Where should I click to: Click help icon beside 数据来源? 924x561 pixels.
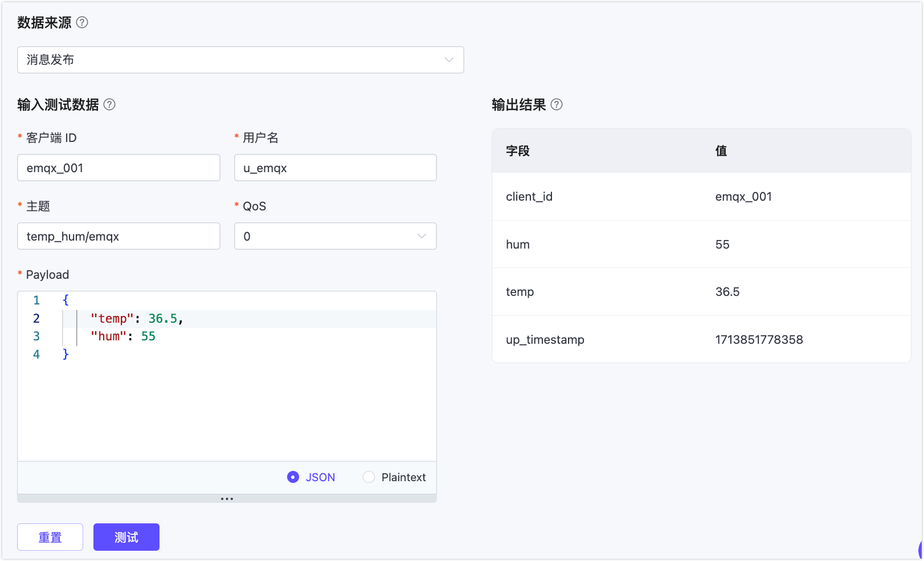pos(82,22)
